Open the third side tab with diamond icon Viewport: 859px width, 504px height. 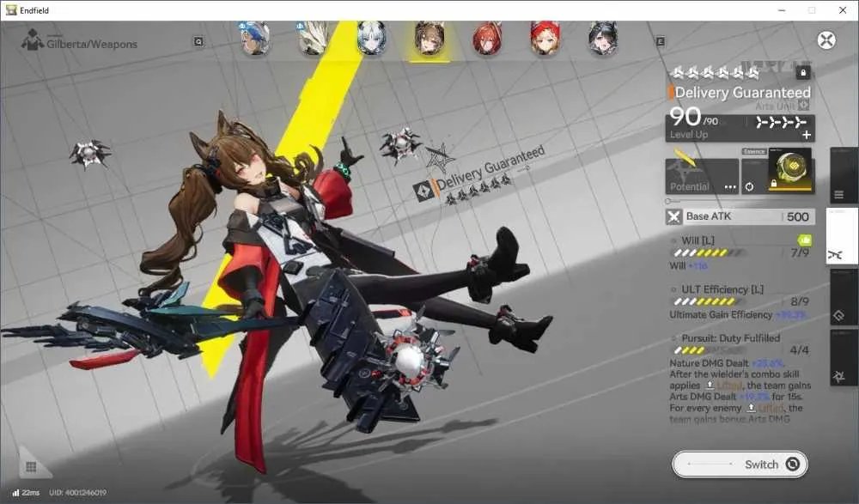pos(844,297)
